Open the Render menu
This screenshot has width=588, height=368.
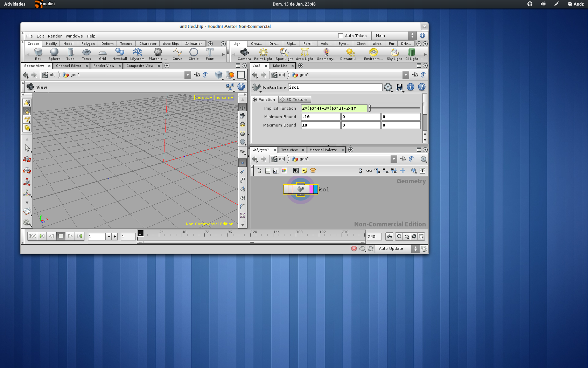pos(55,36)
